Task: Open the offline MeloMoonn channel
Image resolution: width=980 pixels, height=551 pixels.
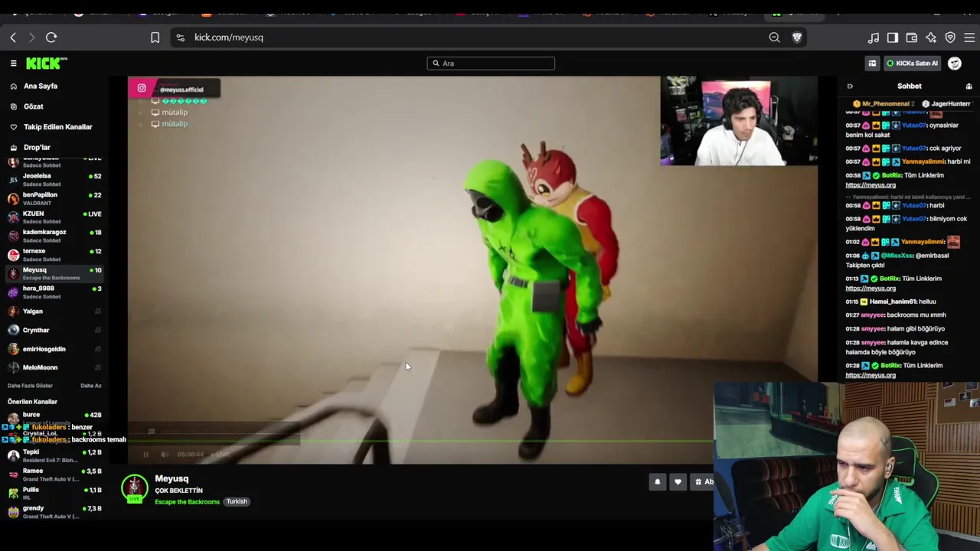Action: [54, 367]
